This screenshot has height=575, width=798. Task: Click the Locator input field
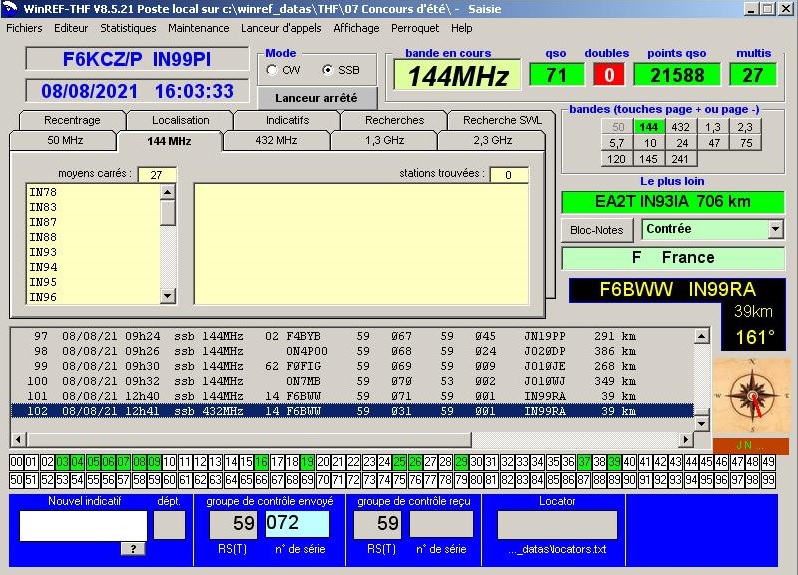(557, 525)
